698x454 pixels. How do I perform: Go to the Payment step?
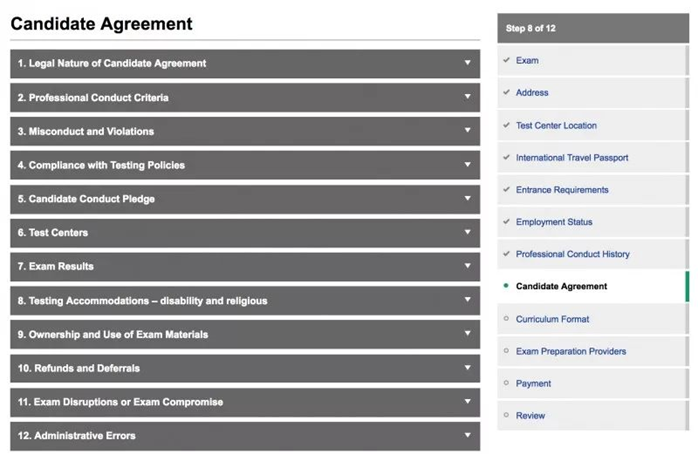tap(533, 384)
